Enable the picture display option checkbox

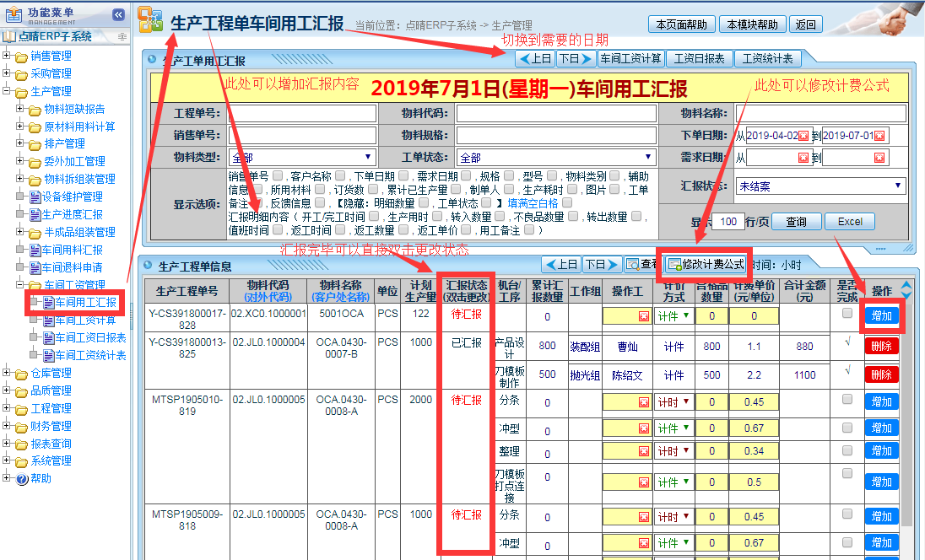(613, 190)
